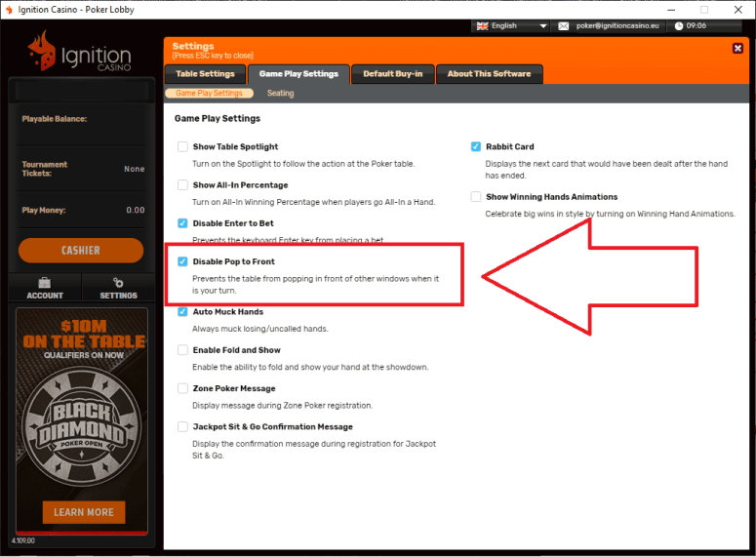756x557 pixels.
Task: Switch to the Table Settings tab
Action: coord(205,74)
